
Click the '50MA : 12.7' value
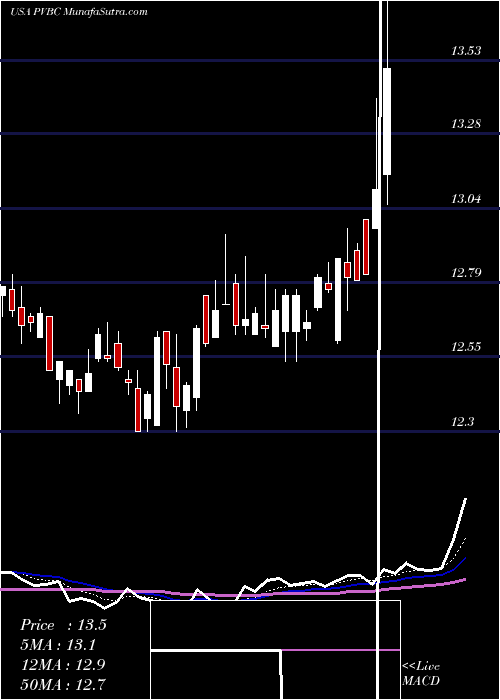63,685
